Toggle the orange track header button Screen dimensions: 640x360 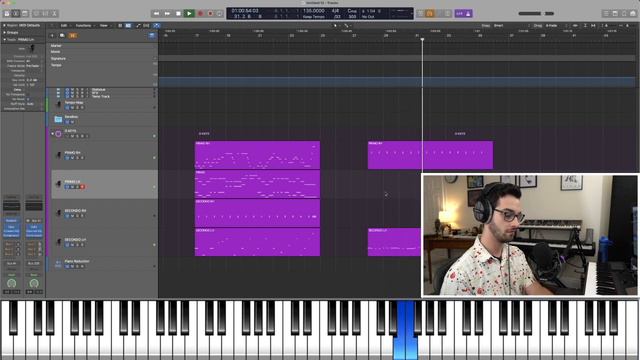coord(72,36)
